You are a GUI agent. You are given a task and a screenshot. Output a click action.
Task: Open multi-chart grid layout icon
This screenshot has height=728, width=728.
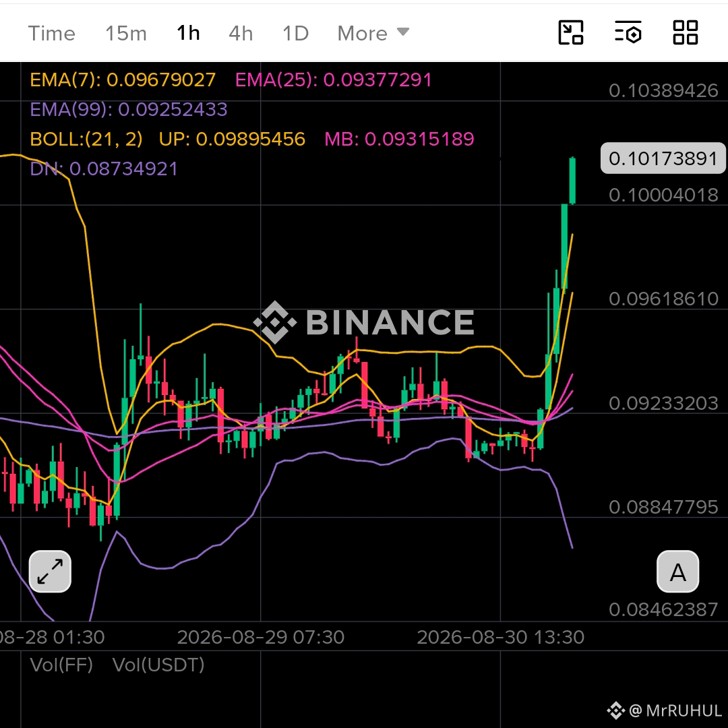click(x=686, y=32)
